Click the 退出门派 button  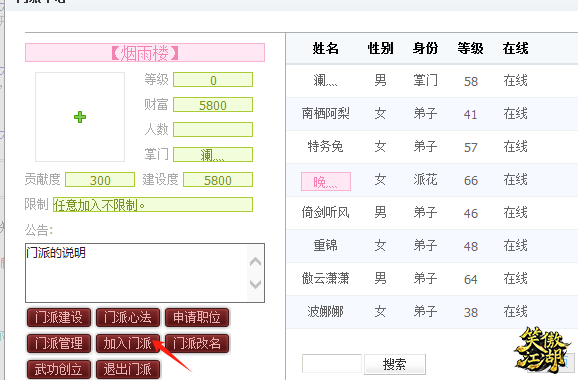tap(128, 369)
